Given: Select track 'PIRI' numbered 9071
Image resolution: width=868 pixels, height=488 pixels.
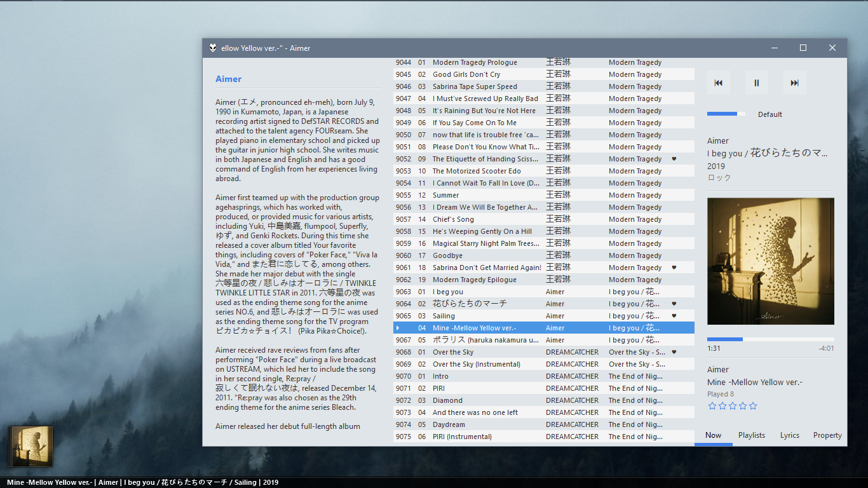Looking at the screenshot, I should [544, 388].
